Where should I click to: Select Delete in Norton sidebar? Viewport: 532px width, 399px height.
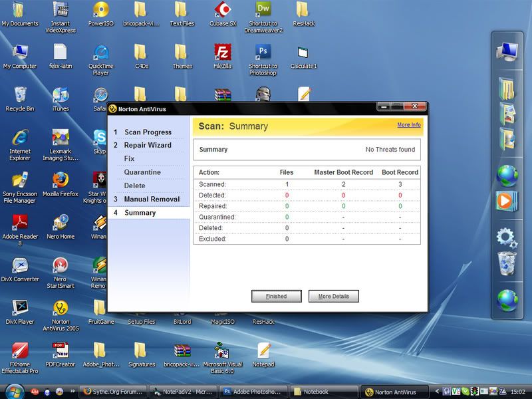135,186
